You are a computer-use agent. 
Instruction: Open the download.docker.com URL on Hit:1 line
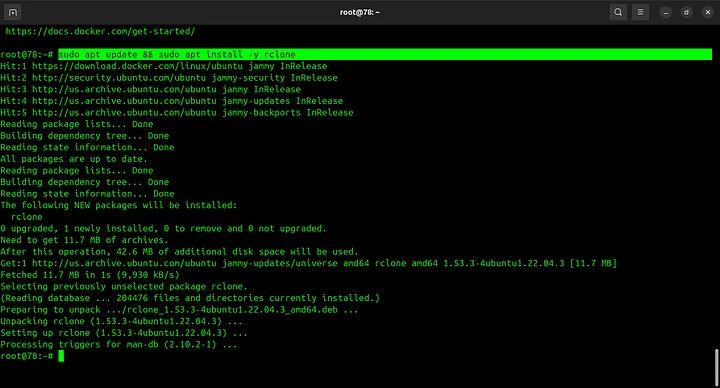tap(137, 66)
